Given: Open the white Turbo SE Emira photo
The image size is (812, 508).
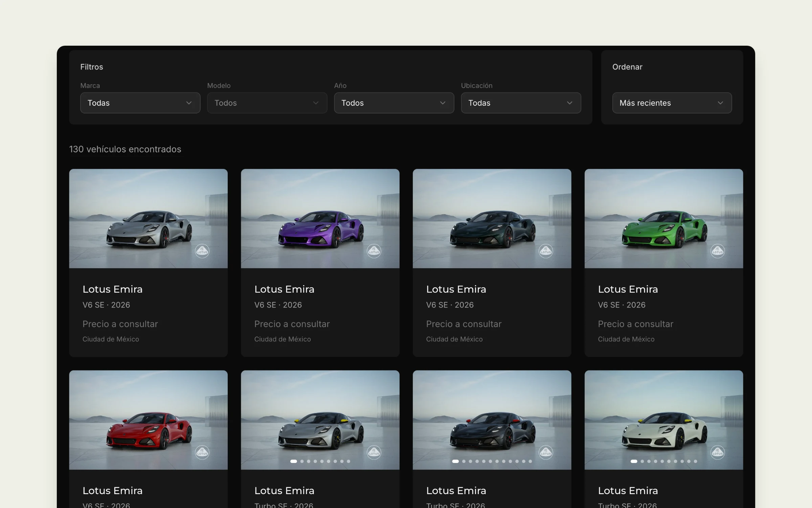Looking at the screenshot, I should click(x=664, y=420).
